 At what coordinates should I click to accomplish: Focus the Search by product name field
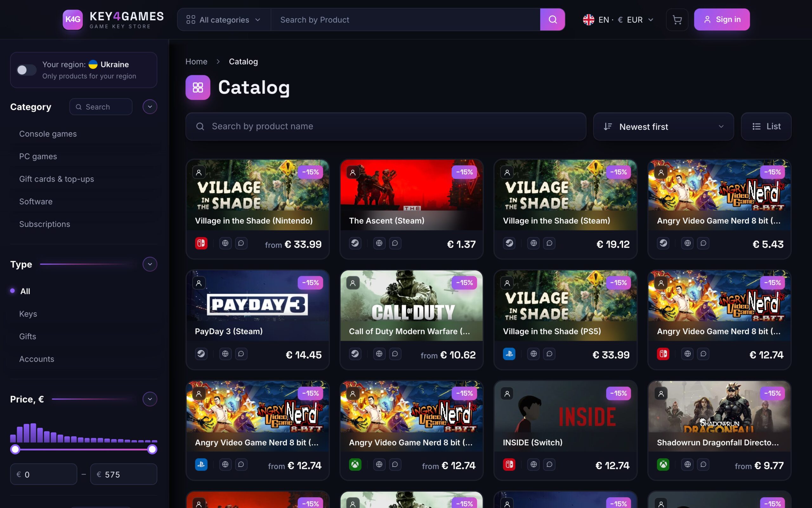[386, 126]
